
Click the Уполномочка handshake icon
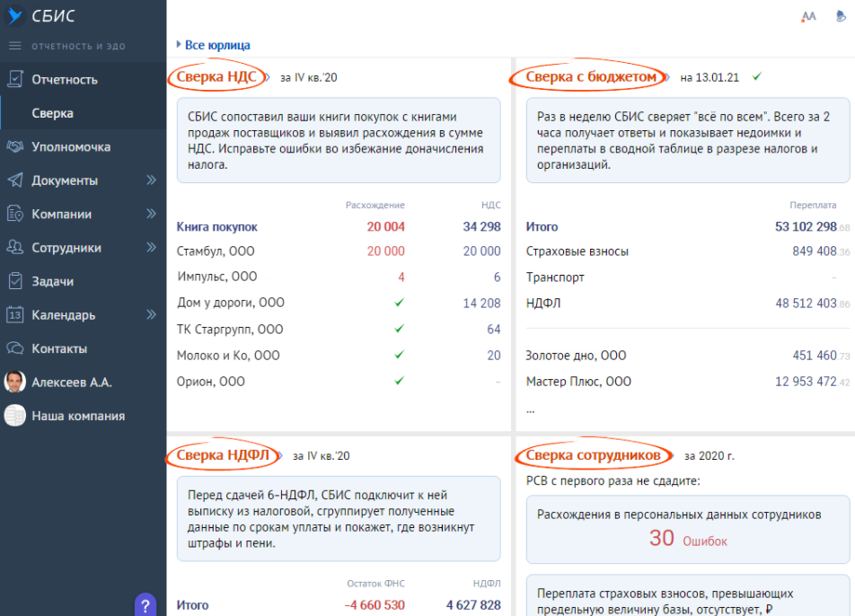point(14,146)
